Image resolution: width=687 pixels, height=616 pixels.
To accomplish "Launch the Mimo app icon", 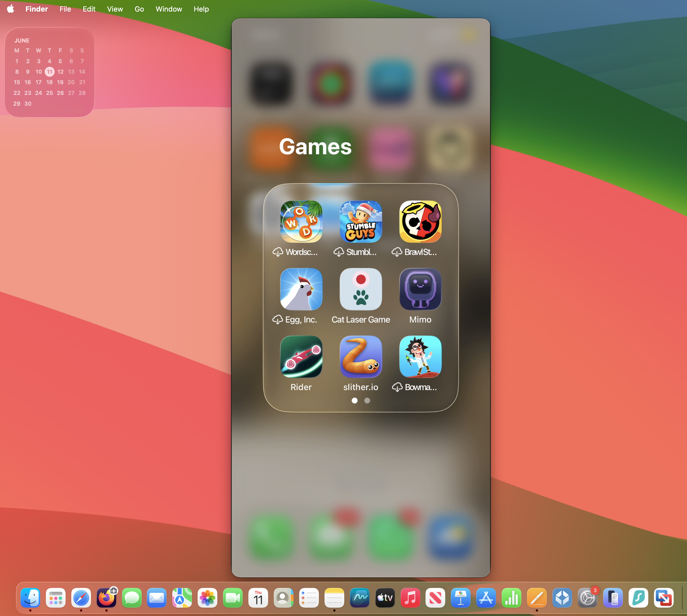I will 420,289.
